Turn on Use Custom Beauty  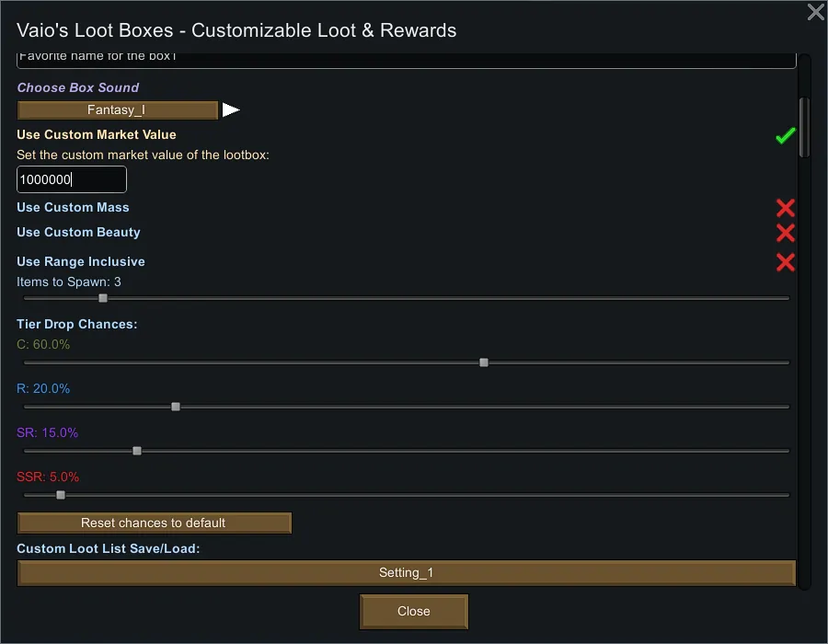click(x=785, y=233)
